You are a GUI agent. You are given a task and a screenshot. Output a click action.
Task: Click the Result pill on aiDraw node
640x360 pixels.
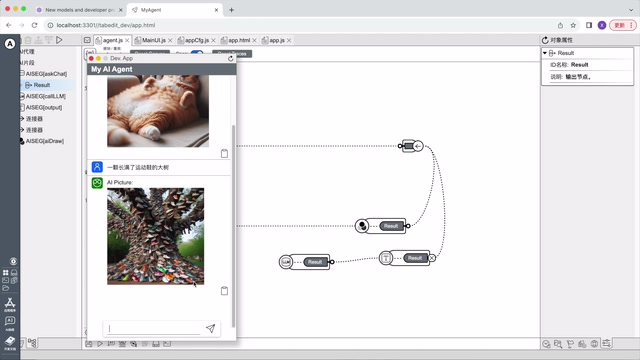[x=391, y=226]
